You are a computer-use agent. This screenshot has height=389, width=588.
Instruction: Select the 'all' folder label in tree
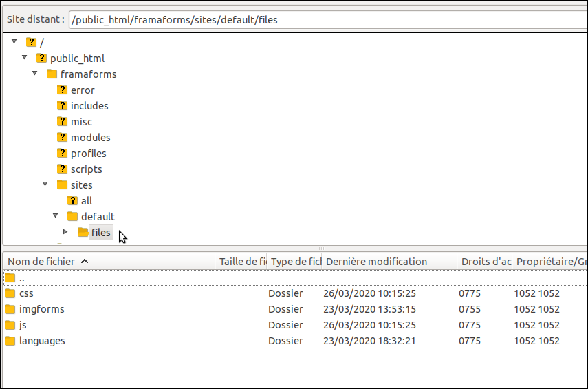[x=87, y=201]
